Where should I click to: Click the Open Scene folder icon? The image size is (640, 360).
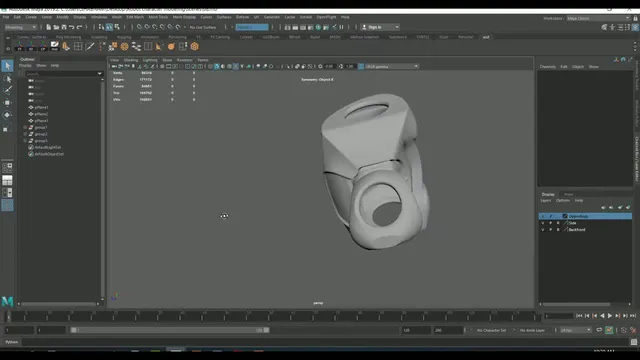[56, 27]
